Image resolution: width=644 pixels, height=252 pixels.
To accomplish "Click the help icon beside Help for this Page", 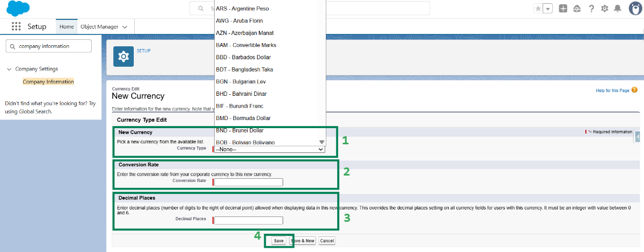I will tap(634, 90).
